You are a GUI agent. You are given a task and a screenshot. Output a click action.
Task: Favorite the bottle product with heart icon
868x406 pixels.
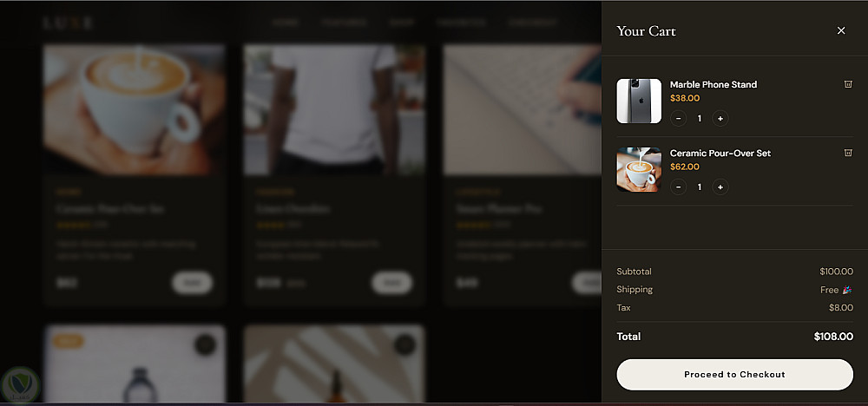pos(205,344)
